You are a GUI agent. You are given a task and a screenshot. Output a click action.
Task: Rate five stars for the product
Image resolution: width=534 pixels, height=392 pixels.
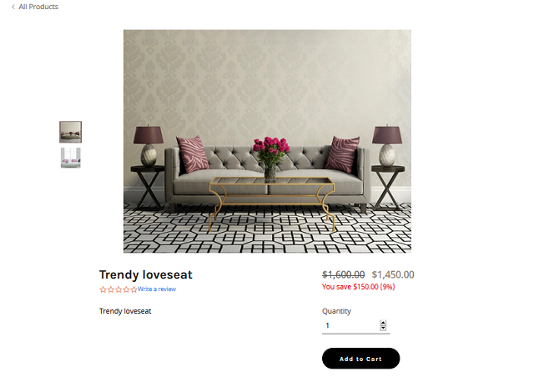coord(133,289)
